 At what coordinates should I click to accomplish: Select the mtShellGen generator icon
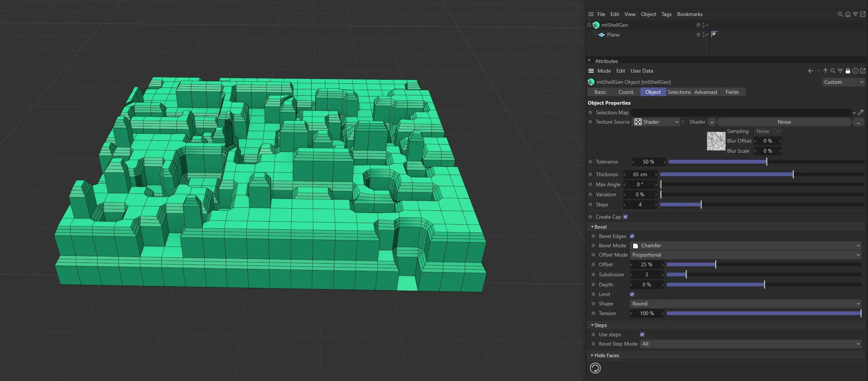click(597, 25)
